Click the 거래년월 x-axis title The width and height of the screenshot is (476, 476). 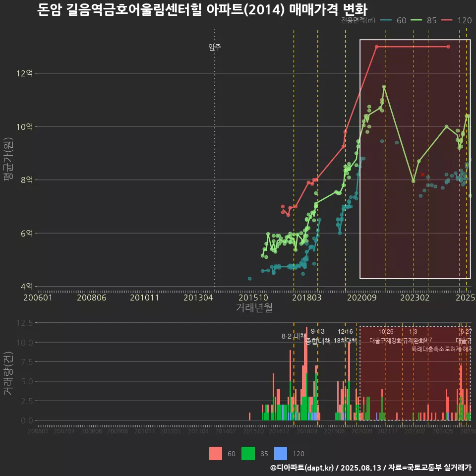pos(254,307)
